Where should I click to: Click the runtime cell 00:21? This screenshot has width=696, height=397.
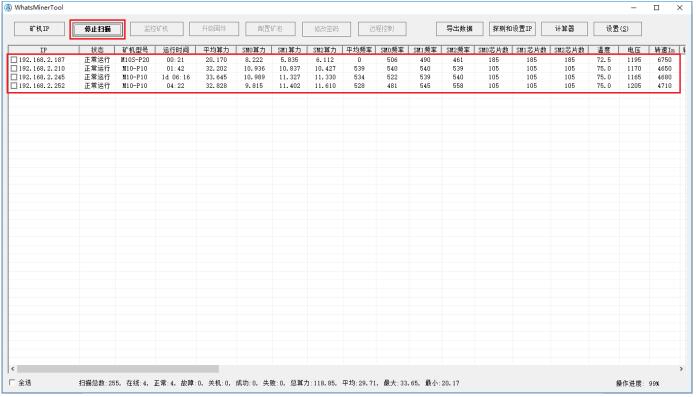point(175,60)
